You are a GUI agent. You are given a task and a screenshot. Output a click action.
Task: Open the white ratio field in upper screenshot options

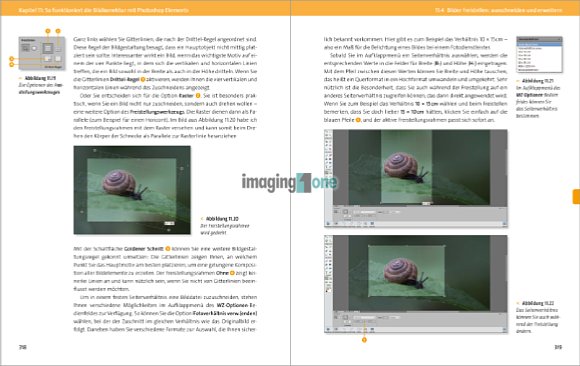tap(368, 212)
